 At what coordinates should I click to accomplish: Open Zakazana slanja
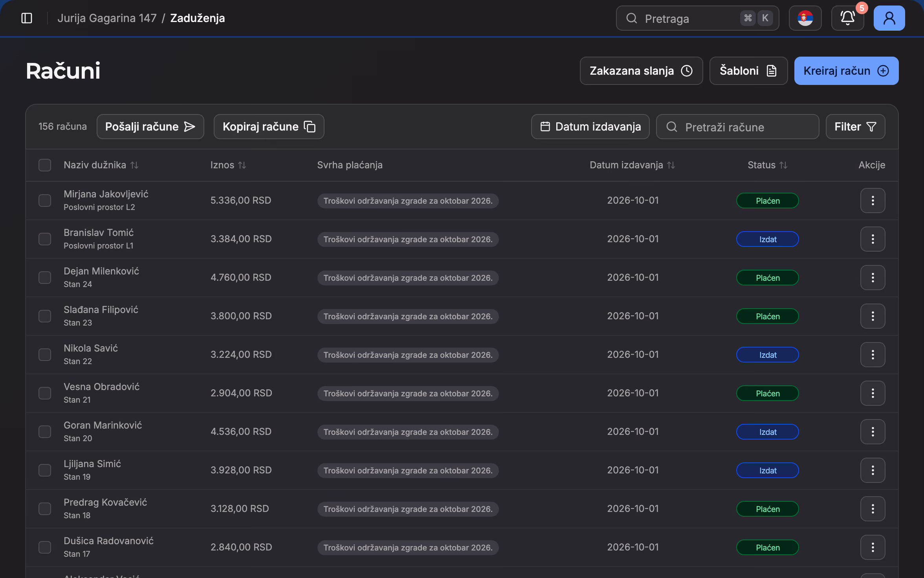click(641, 71)
